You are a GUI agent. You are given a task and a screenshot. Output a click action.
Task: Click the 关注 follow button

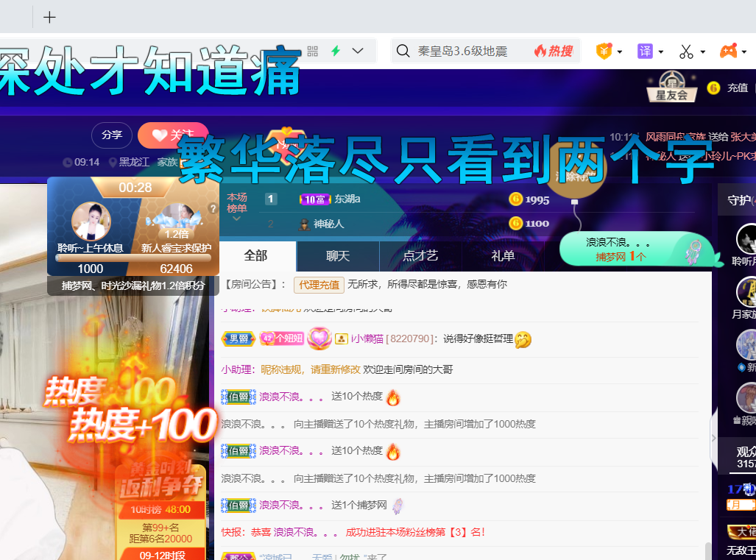pos(174,135)
